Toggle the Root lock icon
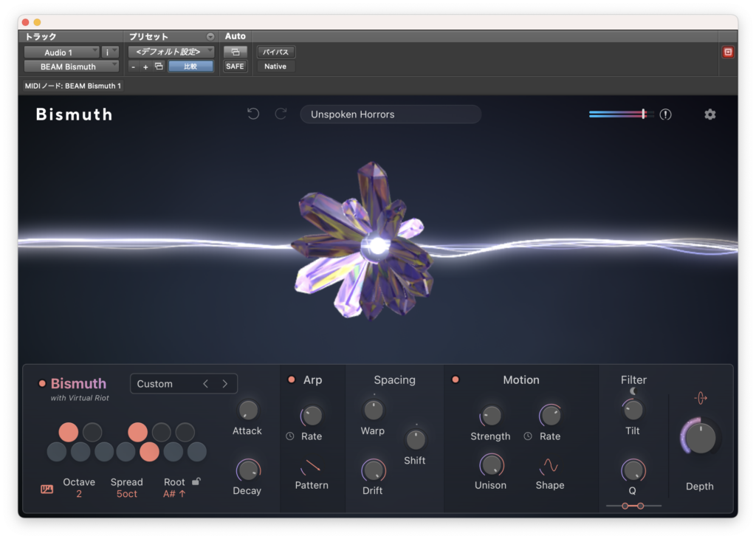The image size is (756, 539). tap(196, 481)
